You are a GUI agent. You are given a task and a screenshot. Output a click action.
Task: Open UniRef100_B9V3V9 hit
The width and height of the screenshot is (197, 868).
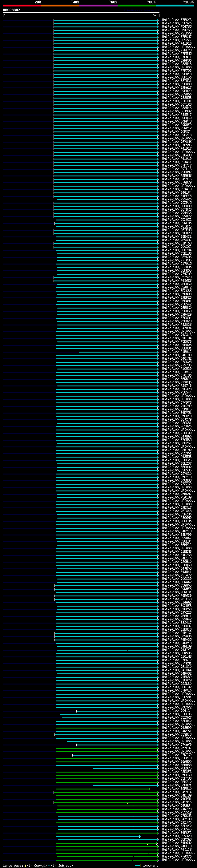click(x=177, y=836)
